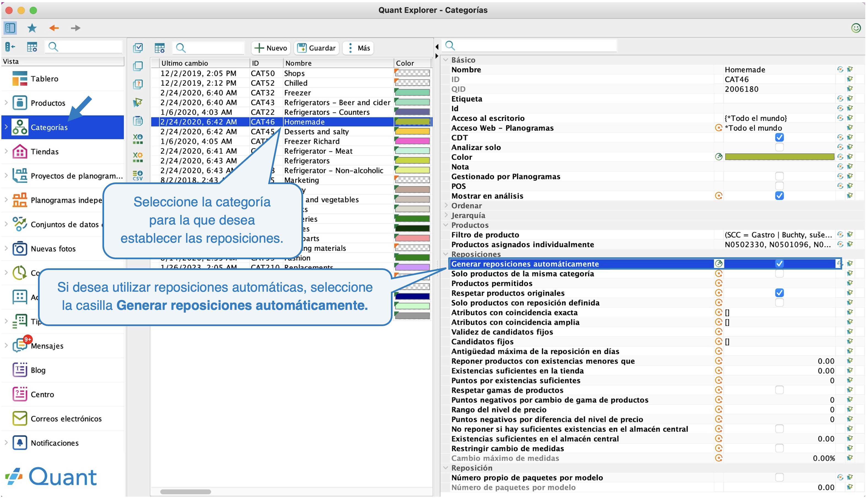Click the select-all checkmark toolbar icon

[138, 48]
